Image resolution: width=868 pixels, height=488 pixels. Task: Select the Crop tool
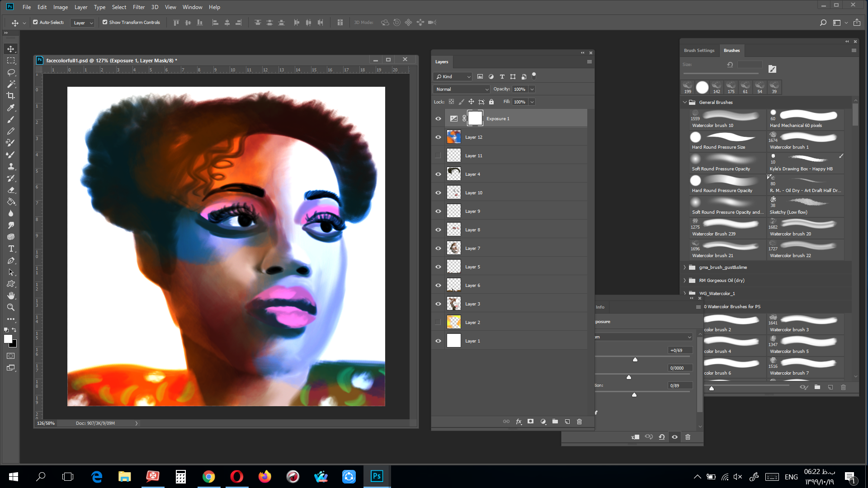(11, 96)
